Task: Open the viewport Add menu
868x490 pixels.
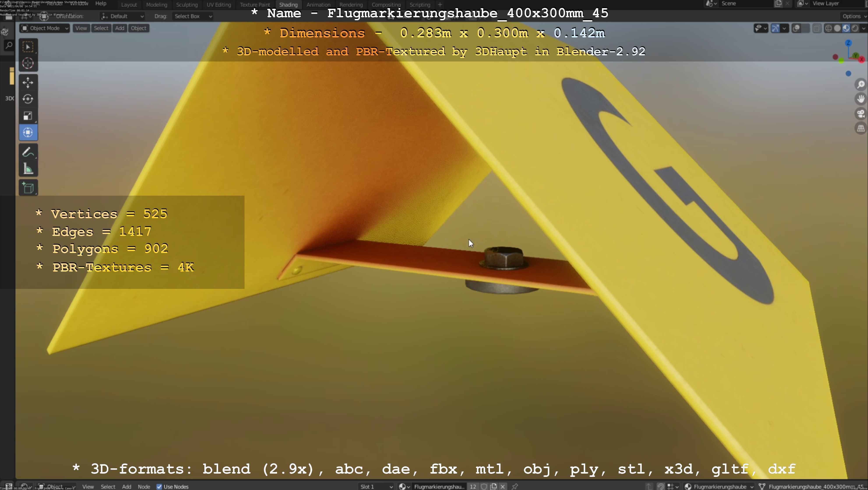Action: [x=120, y=28]
